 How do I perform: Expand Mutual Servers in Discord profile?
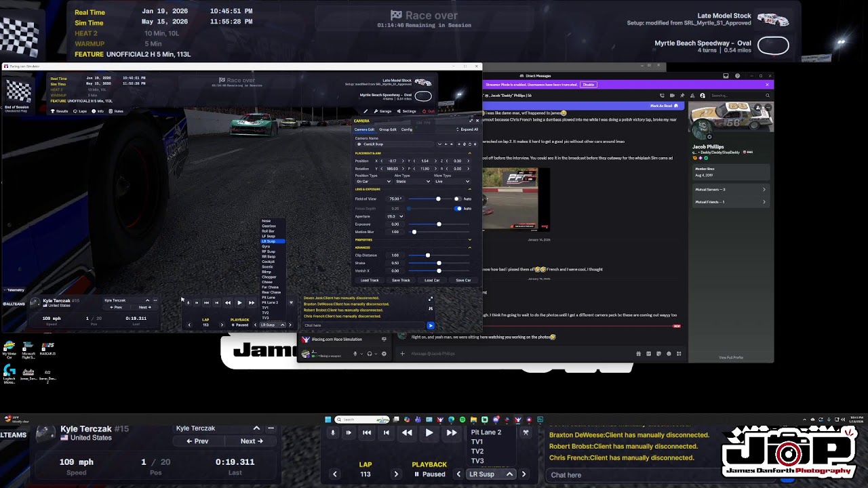pyautogui.click(x=730, y=190)
